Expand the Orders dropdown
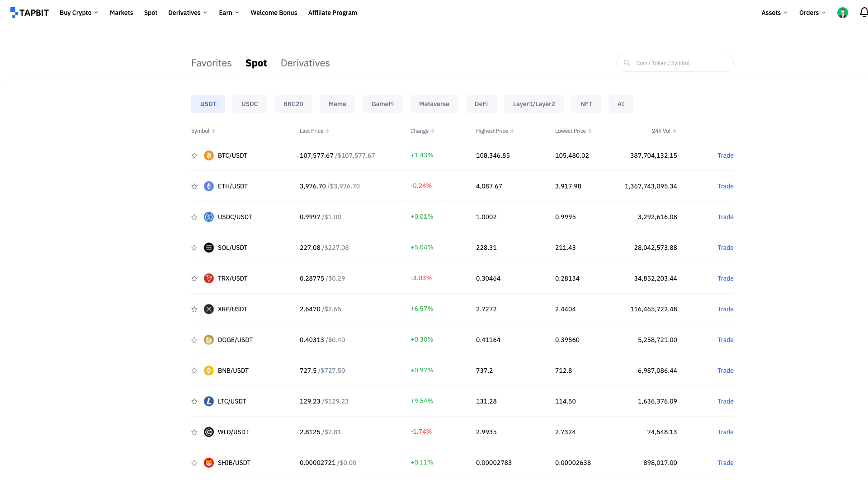 [812, 13]
